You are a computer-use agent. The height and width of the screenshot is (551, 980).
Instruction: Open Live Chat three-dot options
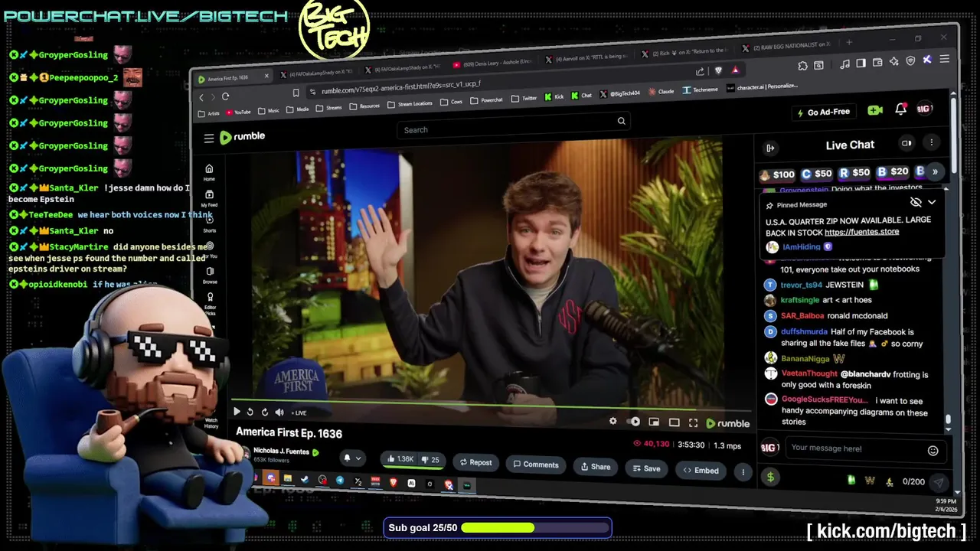click(x=931, y=143)
